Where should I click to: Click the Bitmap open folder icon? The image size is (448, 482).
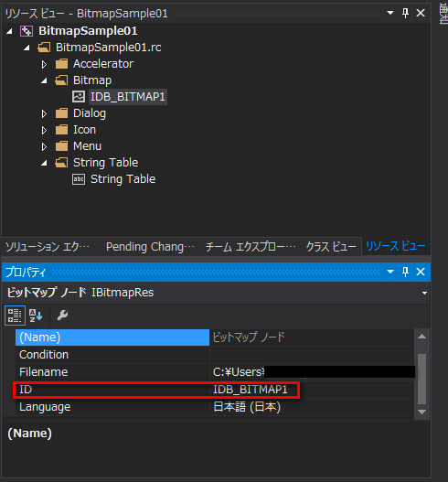[x=61, y=80]
